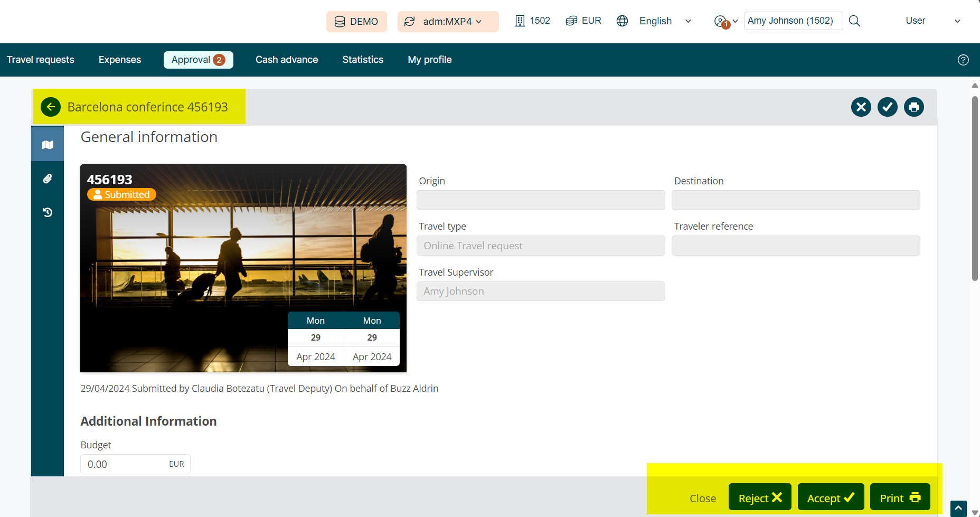Click the Budget amount input field
Viewport: 980px width, 517px height.
click(125, 464)
